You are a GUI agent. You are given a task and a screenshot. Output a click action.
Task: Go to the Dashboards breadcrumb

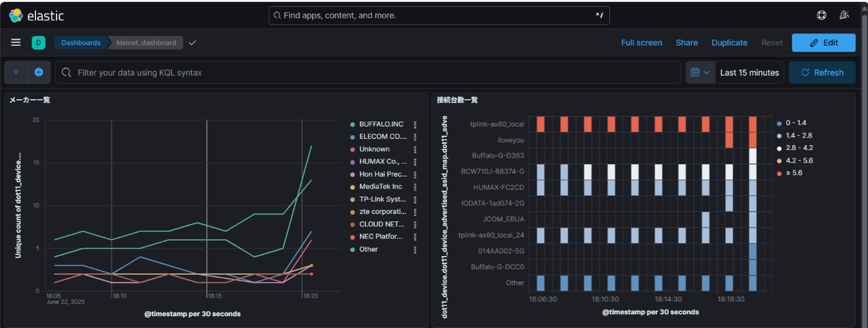(81, 43)
